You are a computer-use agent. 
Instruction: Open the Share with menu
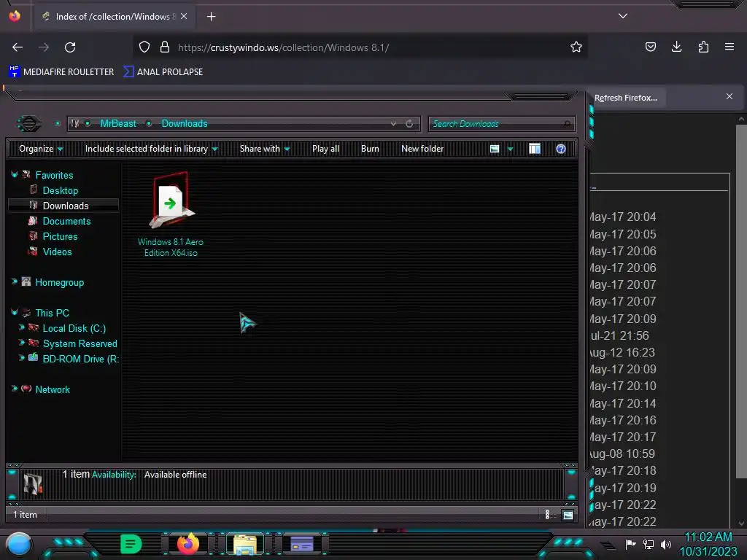(265, 149)
